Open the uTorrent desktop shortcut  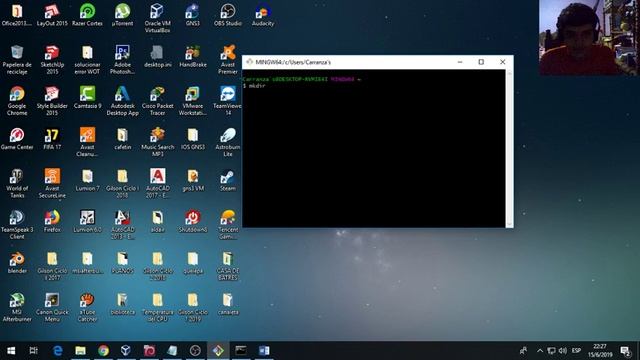(122, 16)
